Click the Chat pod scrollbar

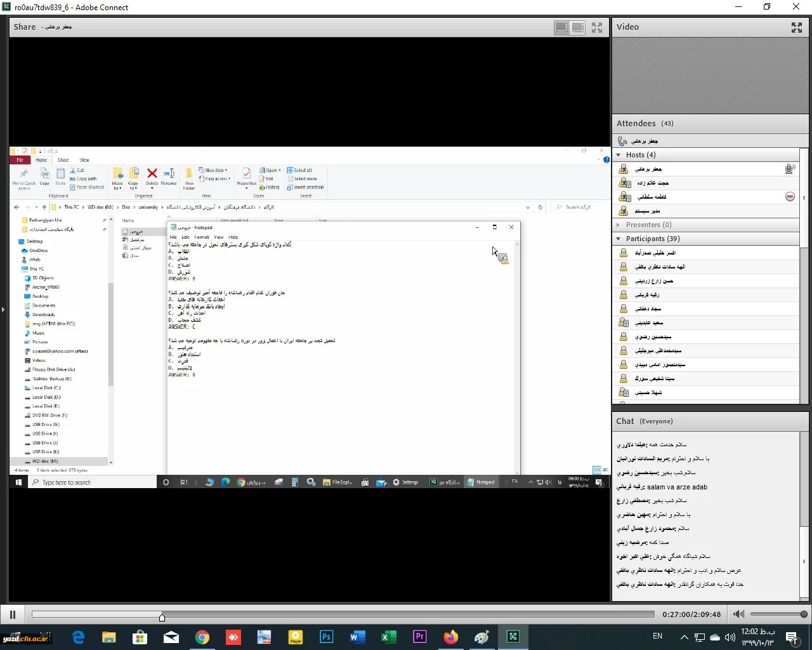click(804, 514)
